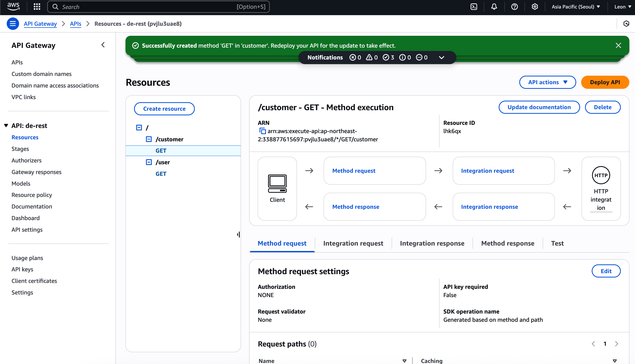Collapse the /user resource node
This screenshot has width=635, height=364.
(149, 162)
